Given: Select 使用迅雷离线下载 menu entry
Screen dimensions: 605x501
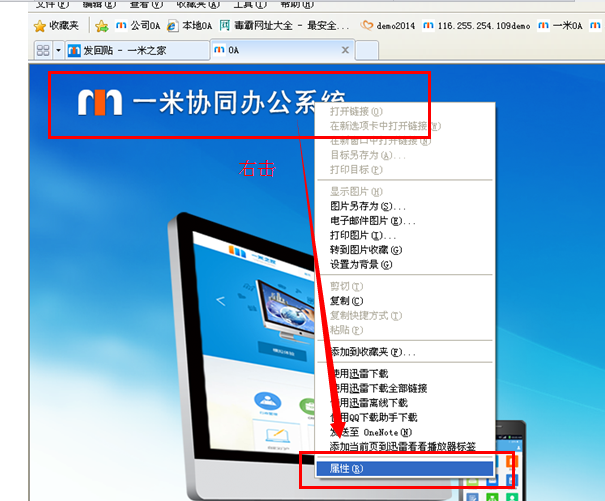Looking at the screenshot, I should click(405, 403).
